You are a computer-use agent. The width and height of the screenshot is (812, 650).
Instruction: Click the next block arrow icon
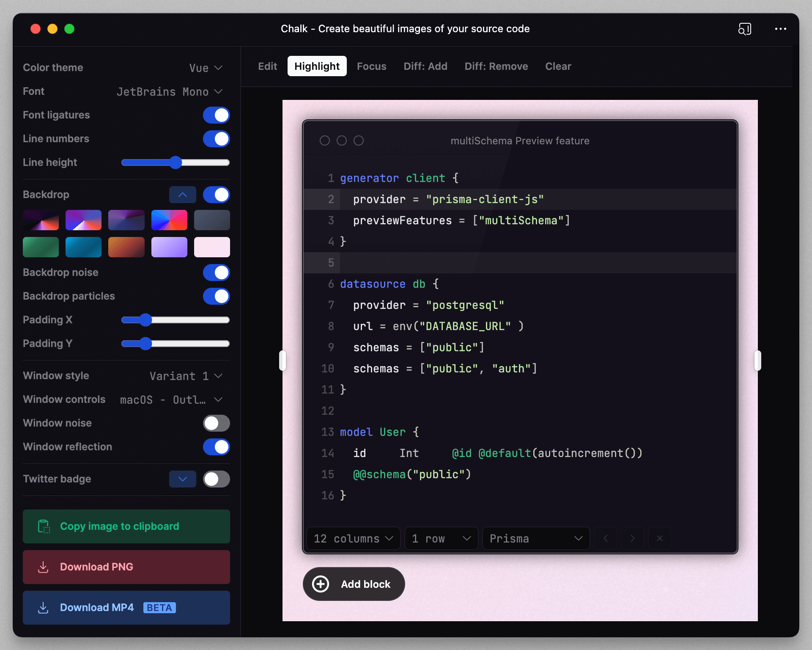(x=632, y=538)
